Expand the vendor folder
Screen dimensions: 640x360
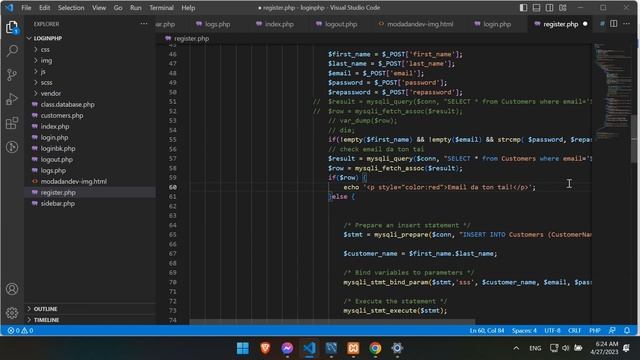51,93
